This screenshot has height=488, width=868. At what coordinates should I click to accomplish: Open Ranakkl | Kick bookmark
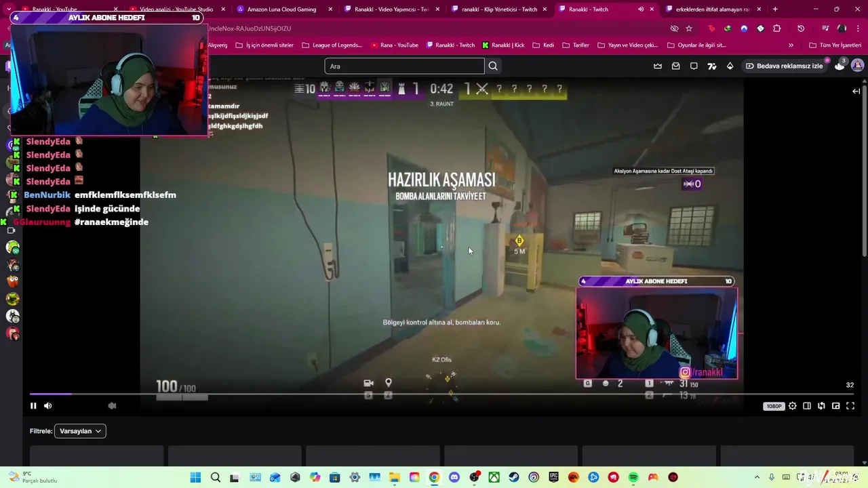[503, 45]
